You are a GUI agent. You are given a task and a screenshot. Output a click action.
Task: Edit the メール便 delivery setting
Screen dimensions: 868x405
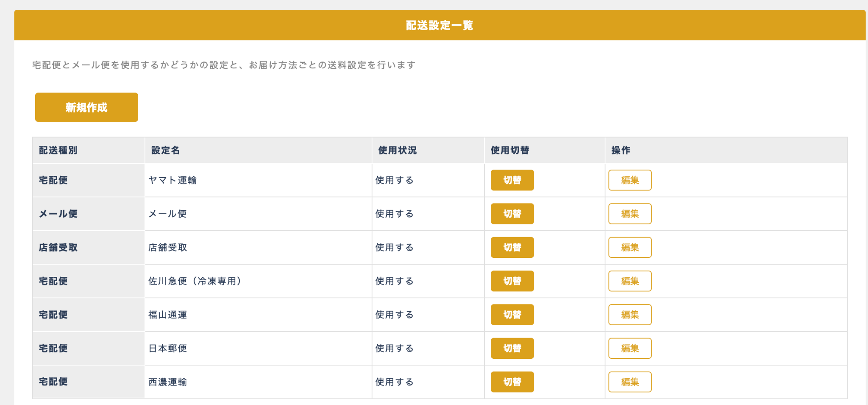tap(629, 214)
